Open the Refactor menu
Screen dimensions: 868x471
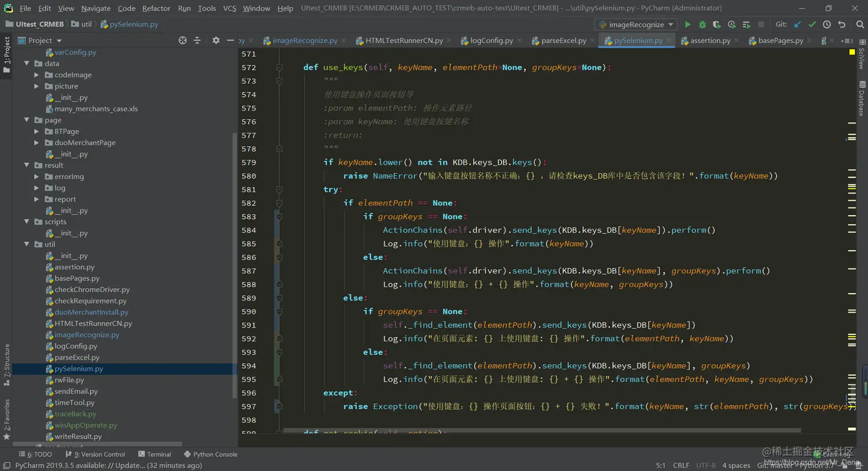(x=156, y=8)
